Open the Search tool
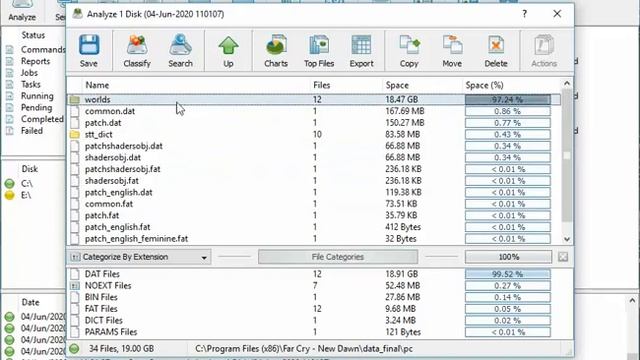Screen dimensions: 640x360 (180, 51)
